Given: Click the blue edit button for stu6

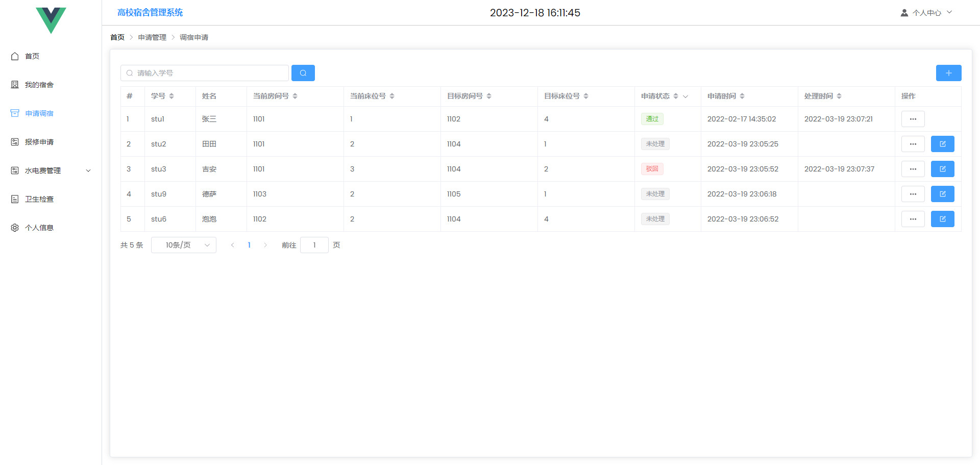Looking at the screenshot, I should (943, 219).
